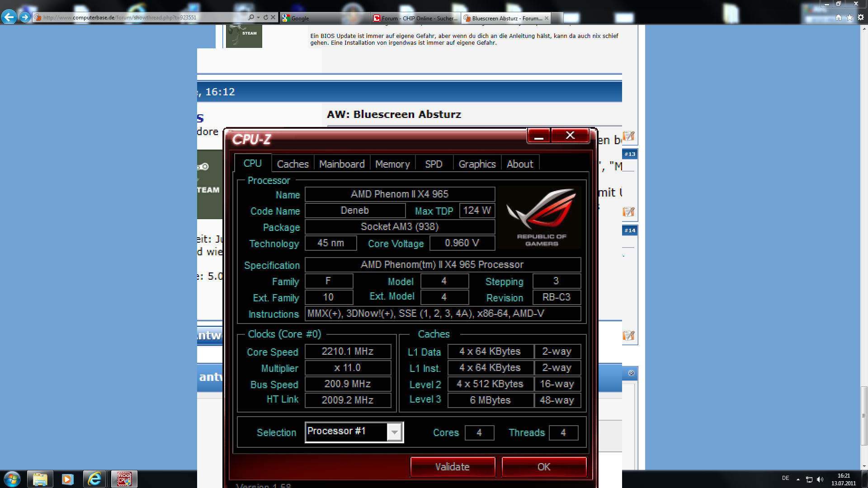
Task: Click the OK button in CPU-Z
Action: click(544, 467)
